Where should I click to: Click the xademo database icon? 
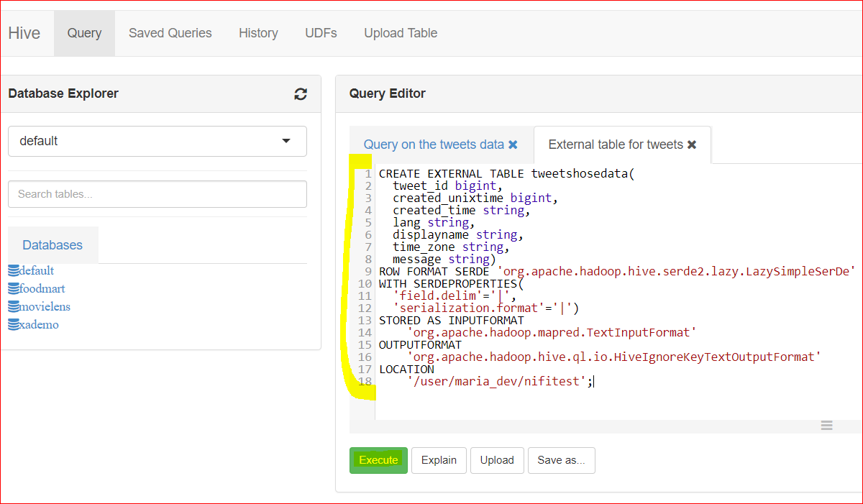[x=14, y=325]
